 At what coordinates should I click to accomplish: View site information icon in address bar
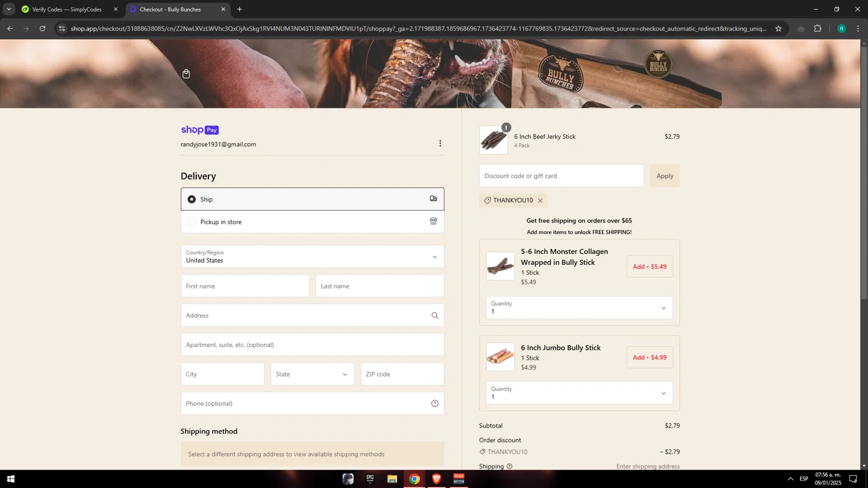pos(62,28)
